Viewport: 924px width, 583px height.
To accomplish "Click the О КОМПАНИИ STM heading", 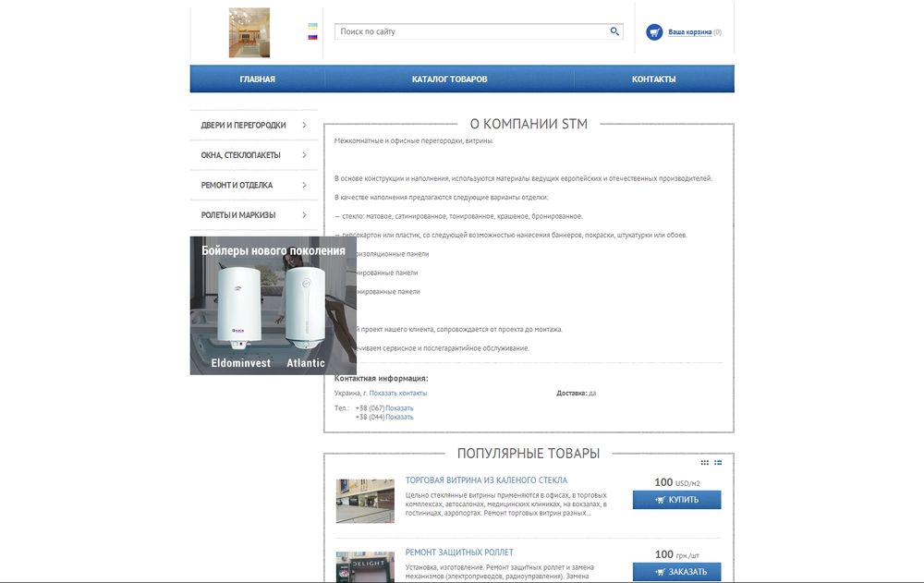I will [529, 124].
